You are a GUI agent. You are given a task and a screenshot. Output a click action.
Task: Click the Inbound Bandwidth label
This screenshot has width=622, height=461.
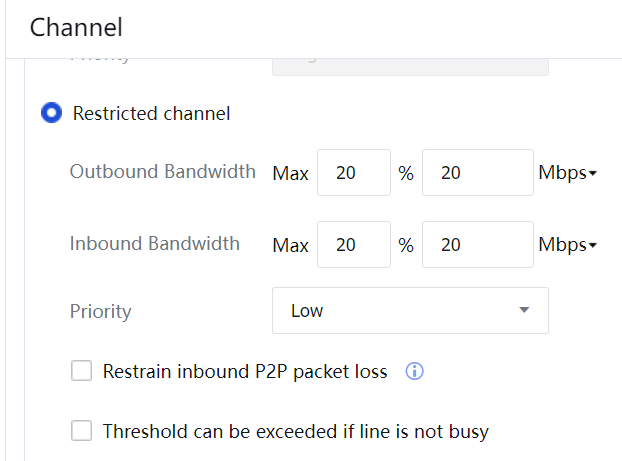pos(154,243)
